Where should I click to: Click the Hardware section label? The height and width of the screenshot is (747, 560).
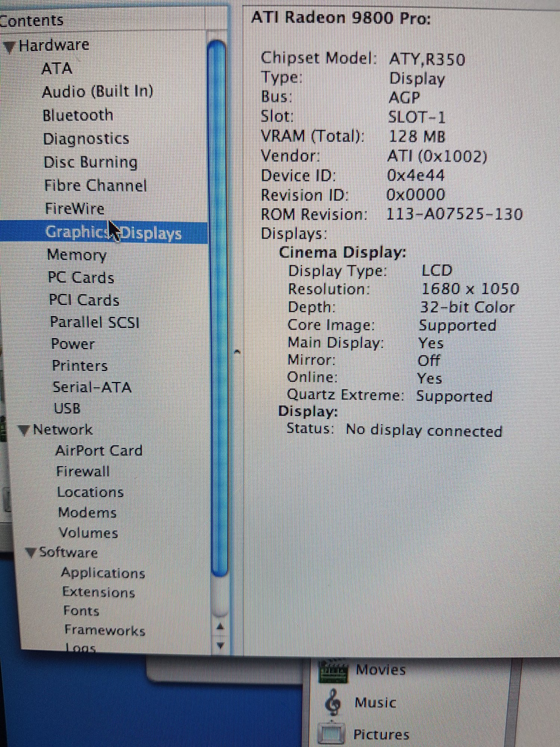click(54, 45)
